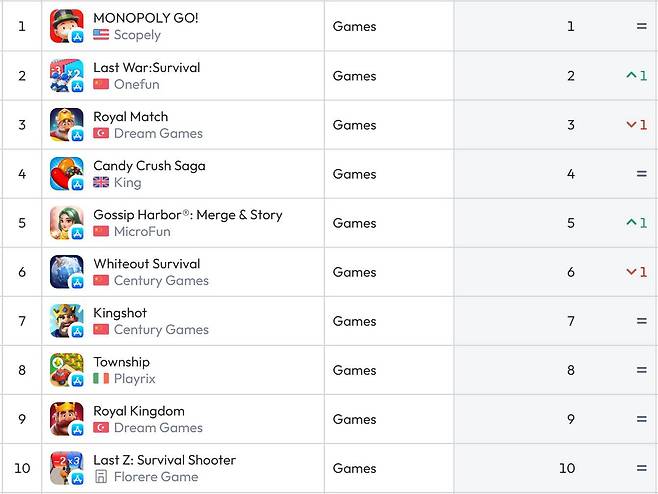
Task: Open the Gossip Harbor app icon
Action: (66, 223)
